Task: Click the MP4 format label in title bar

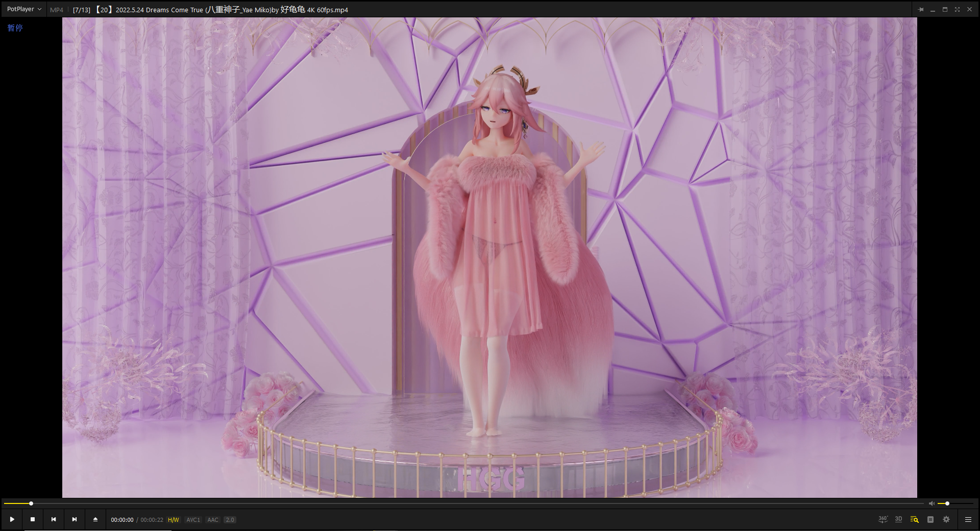Action: tap(57, 10)
